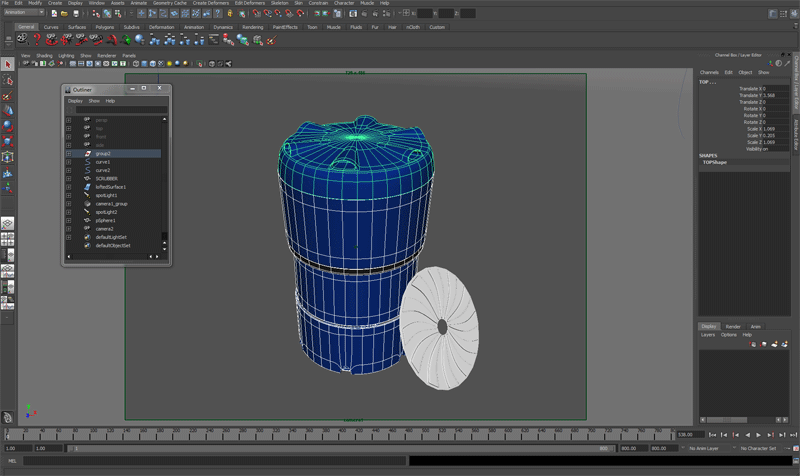Click the yellow light viewport icon
This screenshot has height=476, width=800.
169,64
